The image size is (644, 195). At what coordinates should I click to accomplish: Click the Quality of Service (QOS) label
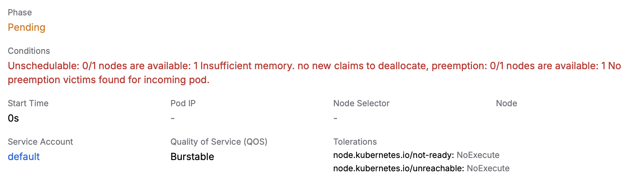[x=219, y=142]
